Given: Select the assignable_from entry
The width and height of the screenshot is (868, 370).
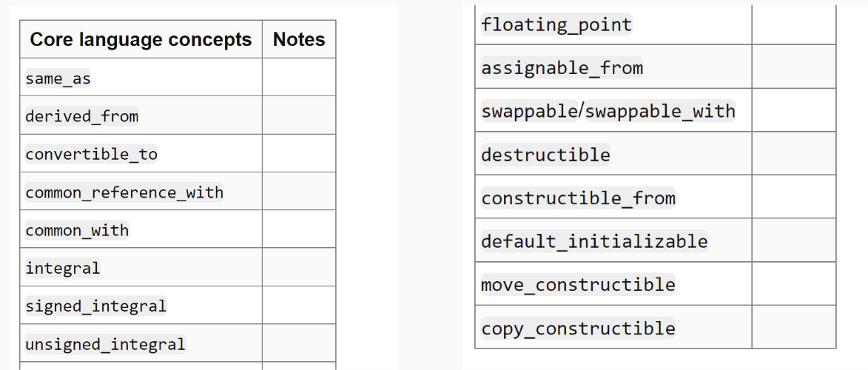Looking at the screenshot, I should (562, 67).
